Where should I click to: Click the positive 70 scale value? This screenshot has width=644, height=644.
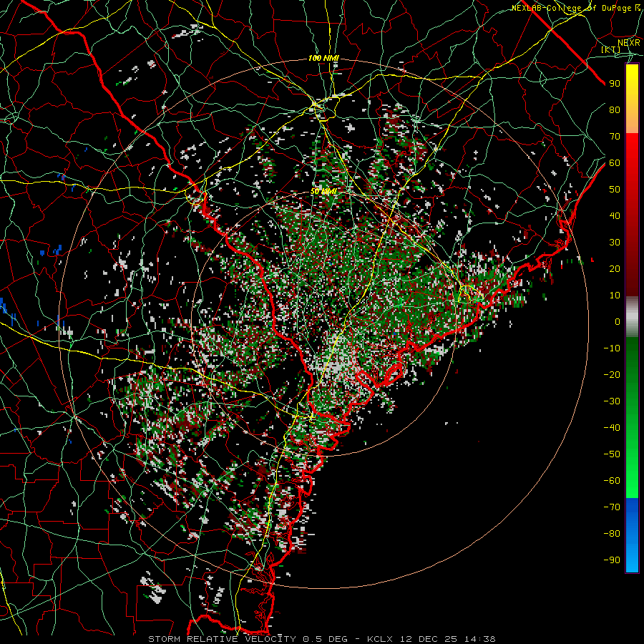(615, 137)
